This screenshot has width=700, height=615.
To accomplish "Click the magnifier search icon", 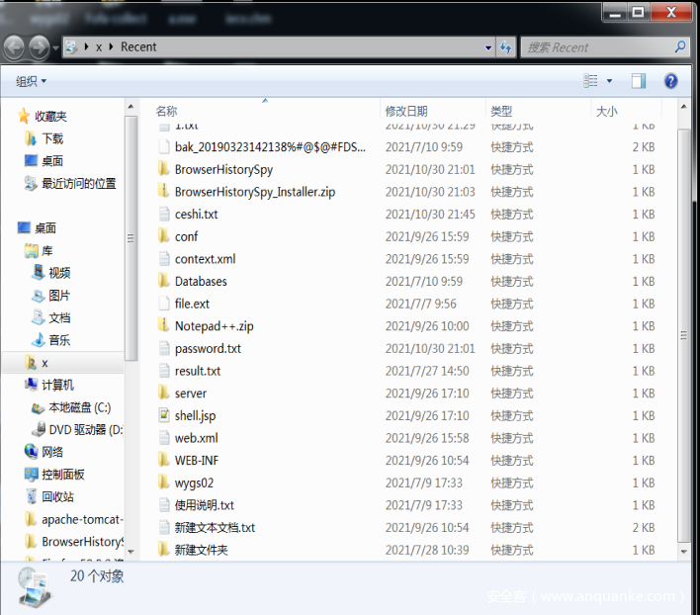I will [680, 46].
